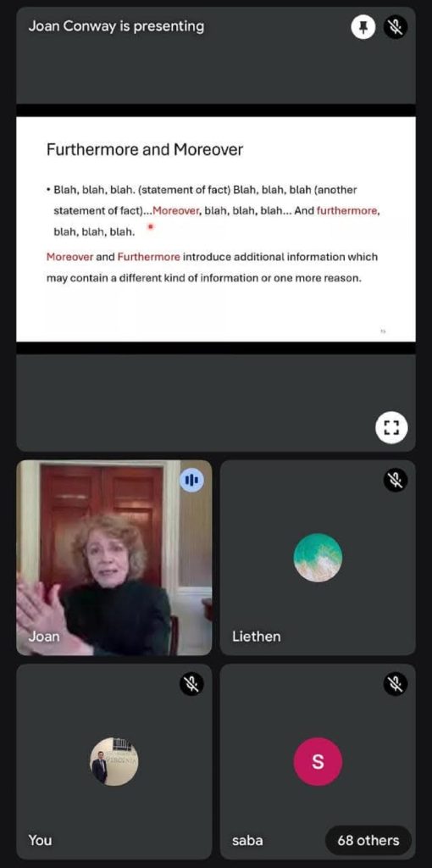This screenshot has height=868, width=432.
Task: Tap the fullscreen expand icon
Action: (x=391, y=427)
